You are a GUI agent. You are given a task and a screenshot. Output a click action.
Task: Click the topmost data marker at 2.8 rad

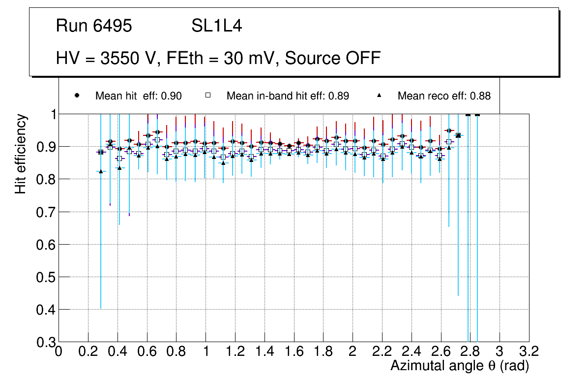click(x=468, y=114)
